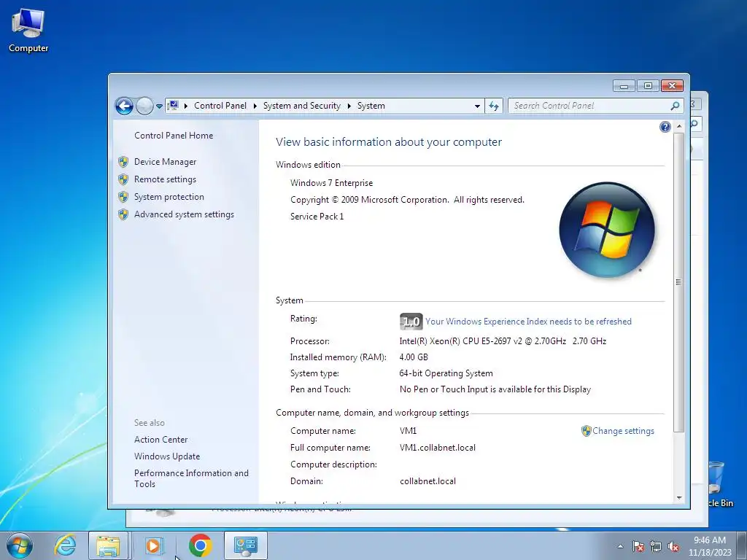Open Action Center under See also

160,440
